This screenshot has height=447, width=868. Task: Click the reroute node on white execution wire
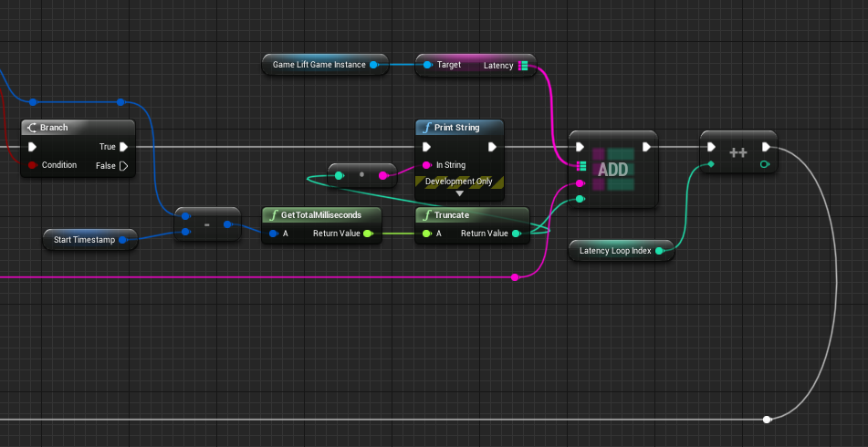coord(767,420)
